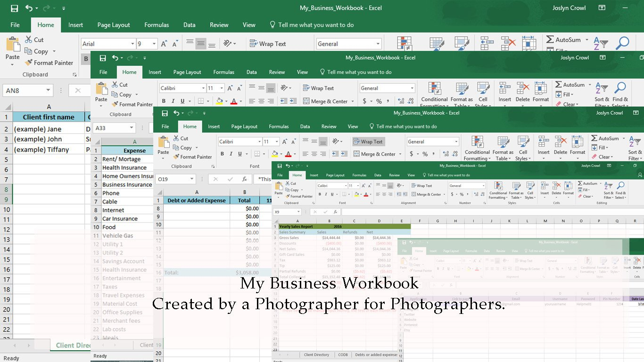Viewport: 644px width, 362px height.
Task: Open the General number format in rearmost window
Action: (x=378, y=44)
